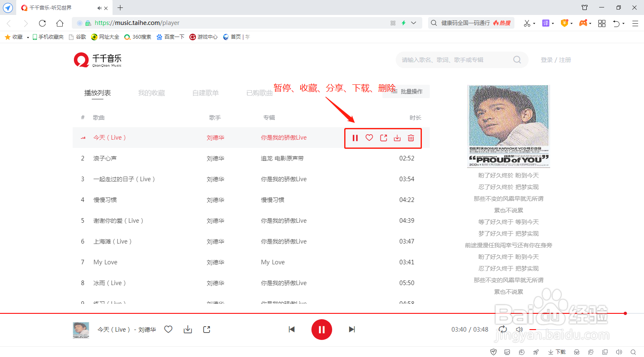Click the small album thumbnail in player bar
The image size is (644, 357).
tap(81, 330)
